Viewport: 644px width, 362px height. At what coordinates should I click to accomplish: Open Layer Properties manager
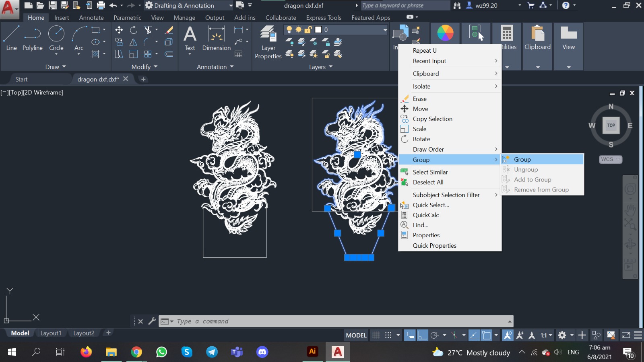tap(268, 42)
